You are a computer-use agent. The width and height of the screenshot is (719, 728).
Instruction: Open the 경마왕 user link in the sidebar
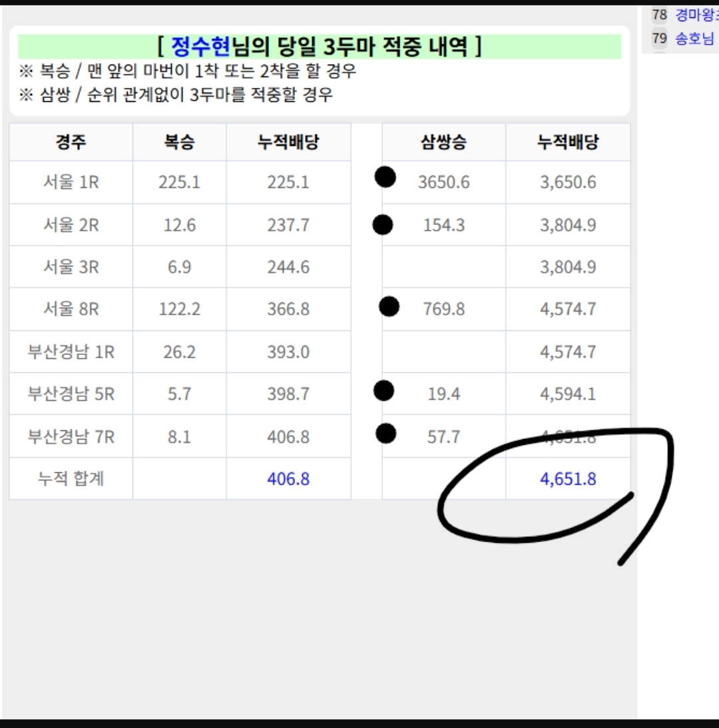pos(696,14)
